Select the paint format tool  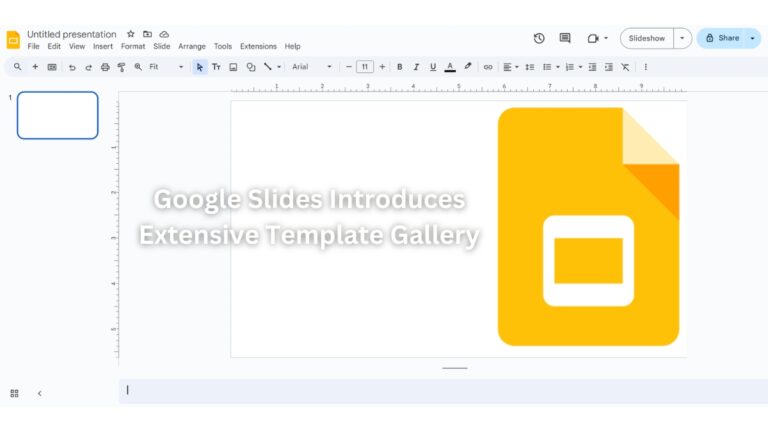[x=121, y=67]
